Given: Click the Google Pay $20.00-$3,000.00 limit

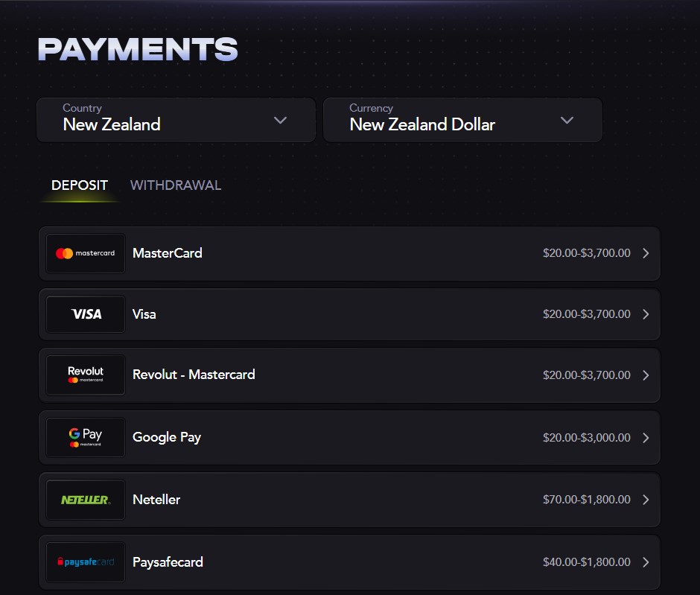Looking at the screenshot, I should pyautogui.click(x=587, y=437).
